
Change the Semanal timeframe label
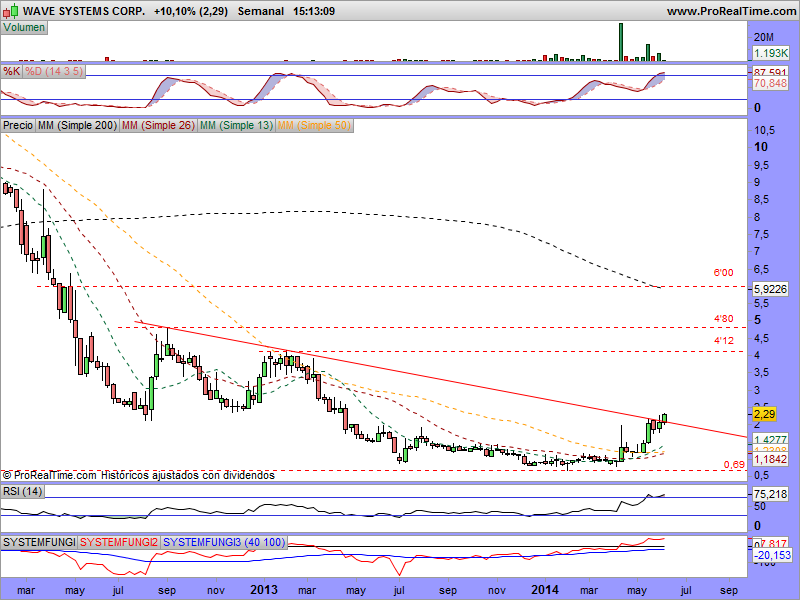(261, 11)
